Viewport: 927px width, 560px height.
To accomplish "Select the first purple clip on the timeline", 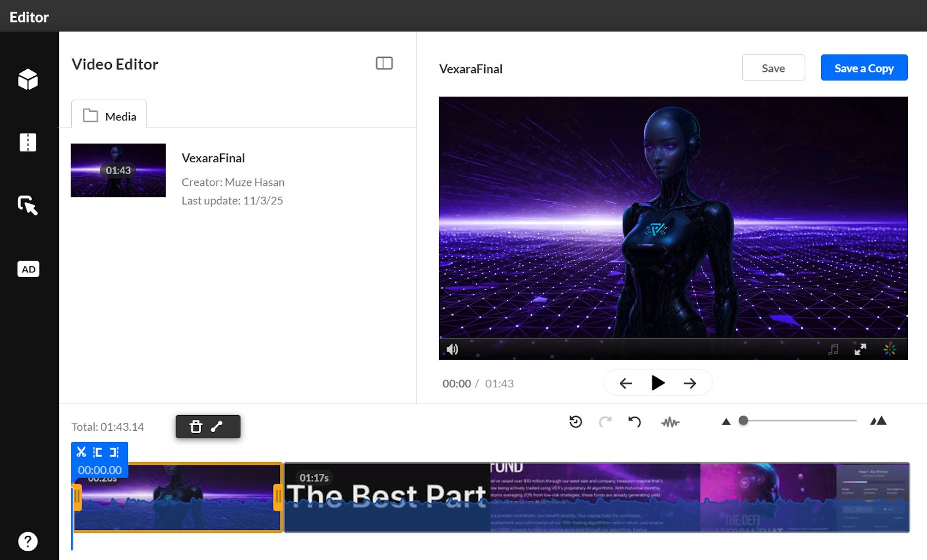I will [178, 498].
